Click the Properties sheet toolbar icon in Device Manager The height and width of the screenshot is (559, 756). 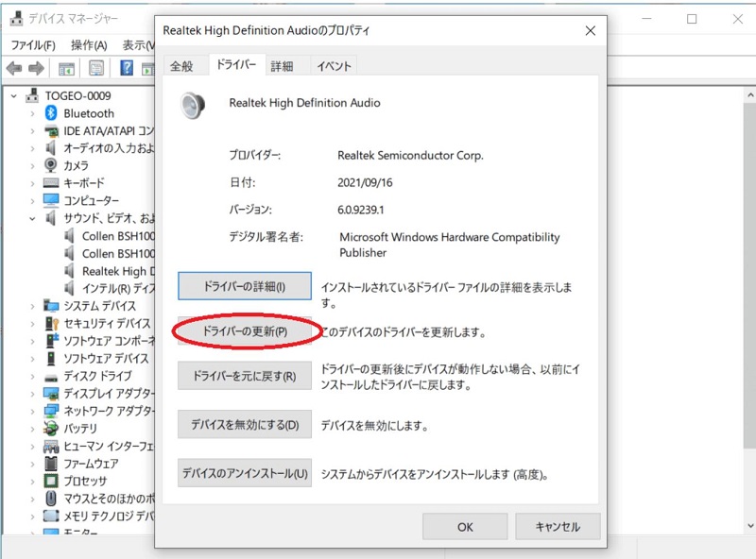click(96, 68)
